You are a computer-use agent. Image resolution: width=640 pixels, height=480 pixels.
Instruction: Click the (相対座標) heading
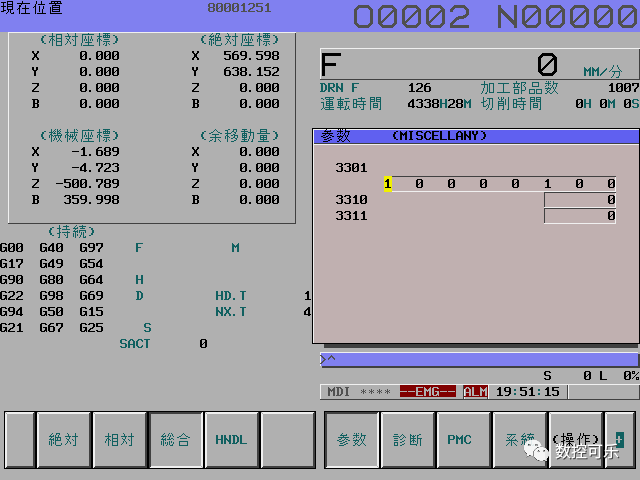coord(80,40)
